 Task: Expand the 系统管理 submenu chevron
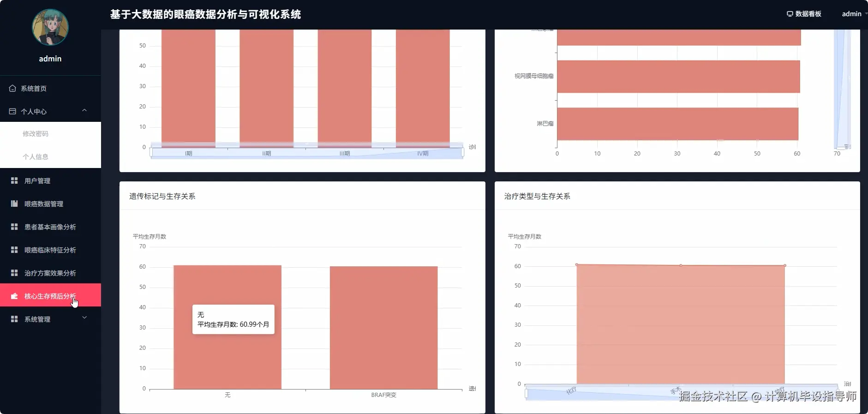(x=84, y=318)
